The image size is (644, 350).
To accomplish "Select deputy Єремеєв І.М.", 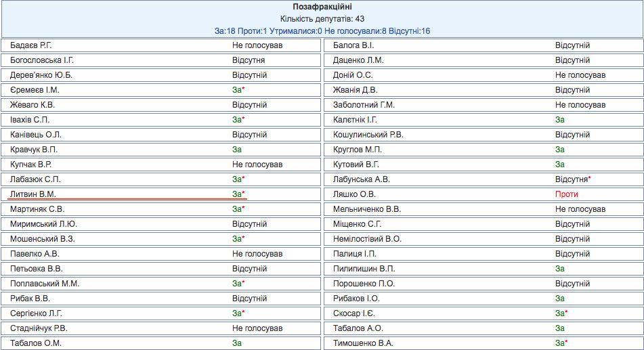I will [x=35, y=90].
